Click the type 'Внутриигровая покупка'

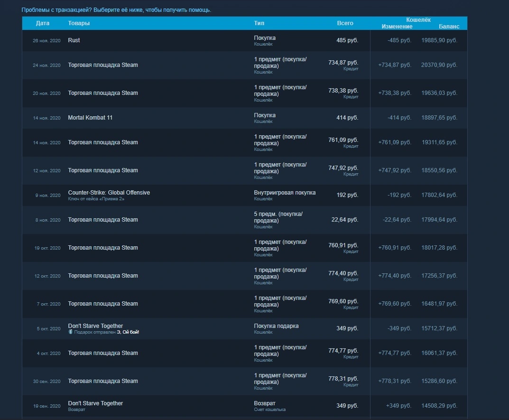(x=285, y=193)
